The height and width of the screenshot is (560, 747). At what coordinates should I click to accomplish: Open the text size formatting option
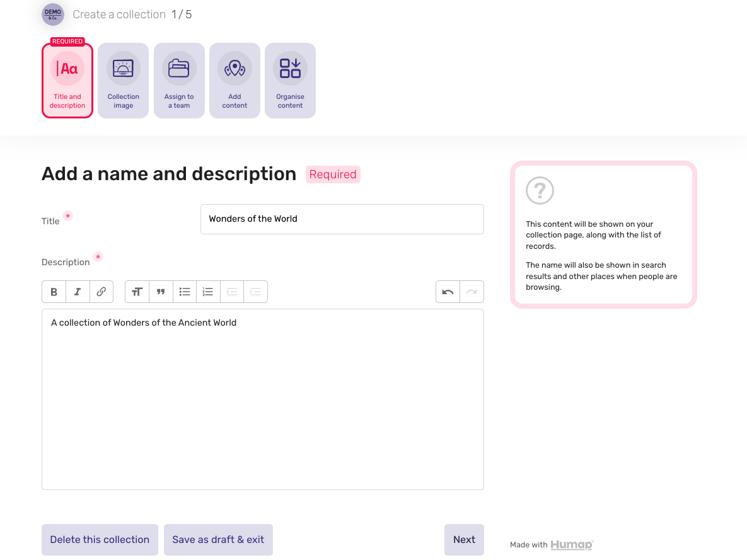coord(137,291)
